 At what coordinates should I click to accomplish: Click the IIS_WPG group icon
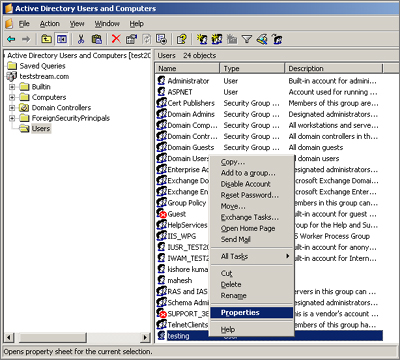[162, 236]
